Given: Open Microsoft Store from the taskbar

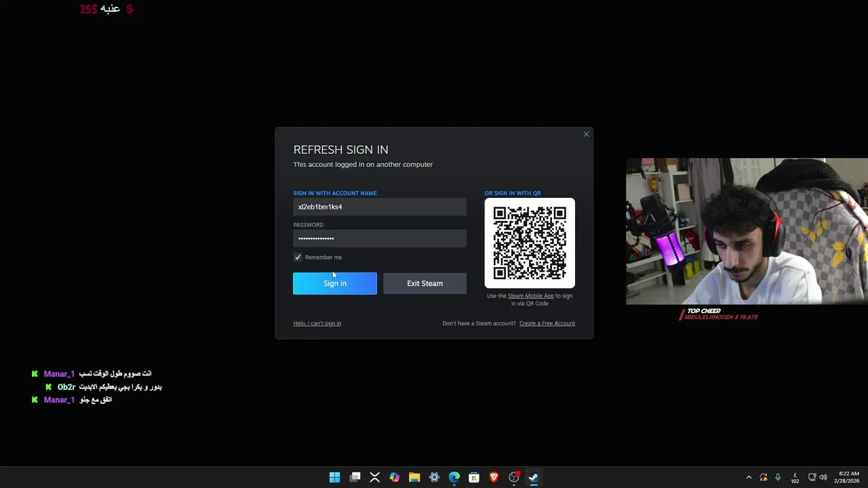Looking at the screenshot, I should (474, 477).
